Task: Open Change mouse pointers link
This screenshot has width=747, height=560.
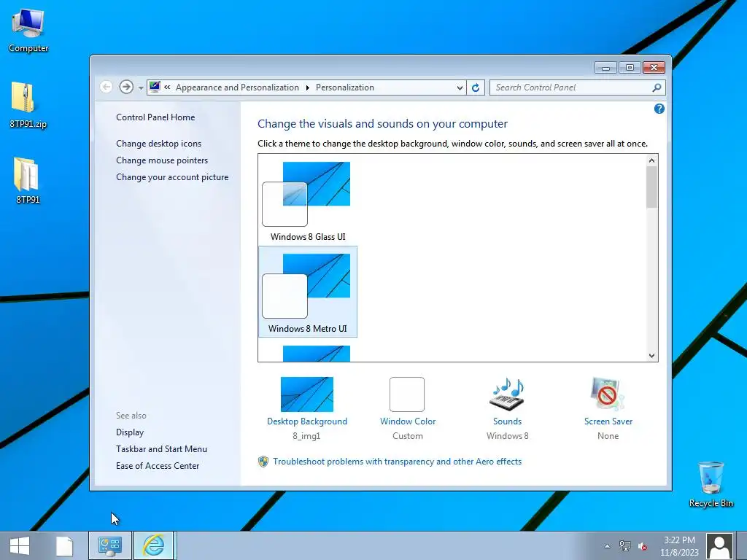Action: pyautogui.click(x=162, y=160)
